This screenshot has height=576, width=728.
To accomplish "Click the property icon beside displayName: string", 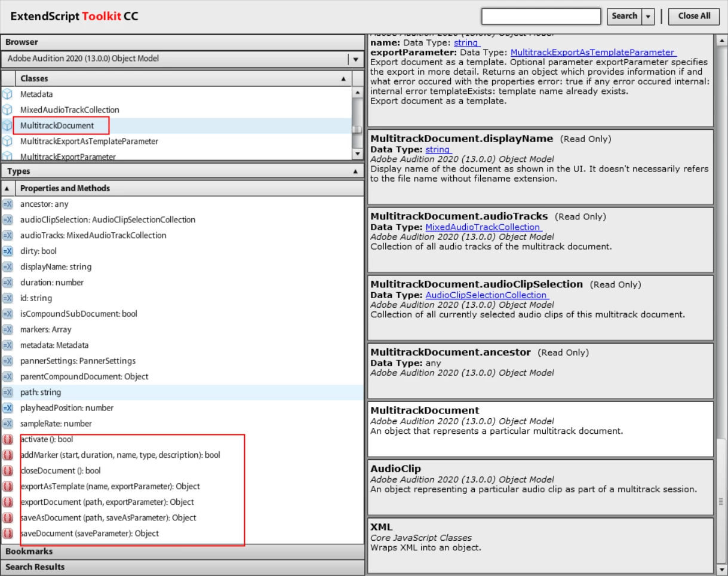I will pos(7,267).
